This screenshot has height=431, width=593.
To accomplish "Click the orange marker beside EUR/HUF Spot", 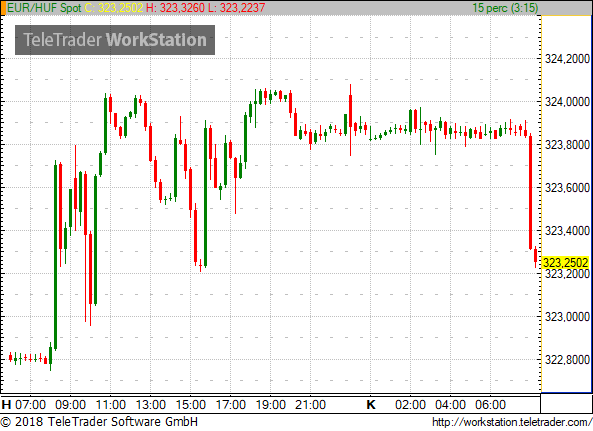I will point(3,8).
